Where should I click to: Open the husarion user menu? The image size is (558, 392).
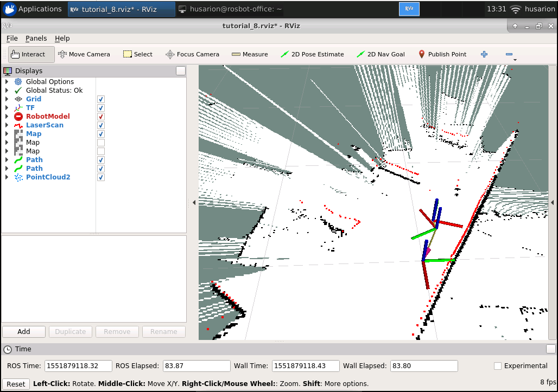(x=540, y=9)
